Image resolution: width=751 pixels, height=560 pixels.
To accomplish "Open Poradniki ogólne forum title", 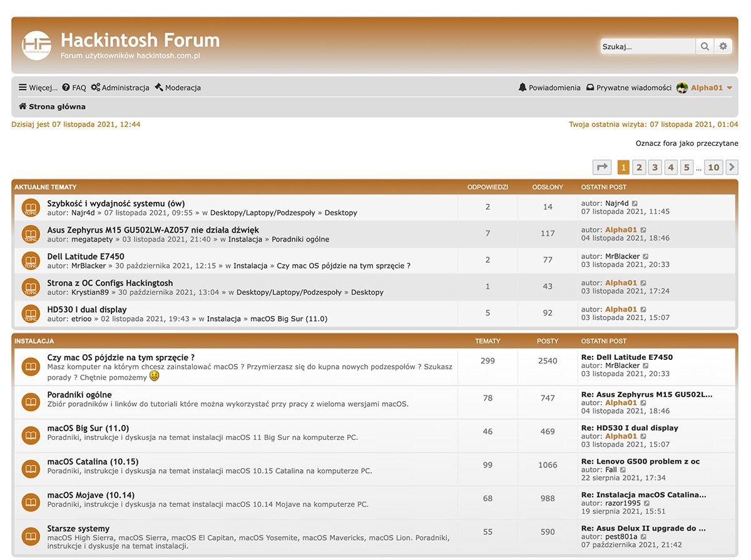I will [79, 395].
